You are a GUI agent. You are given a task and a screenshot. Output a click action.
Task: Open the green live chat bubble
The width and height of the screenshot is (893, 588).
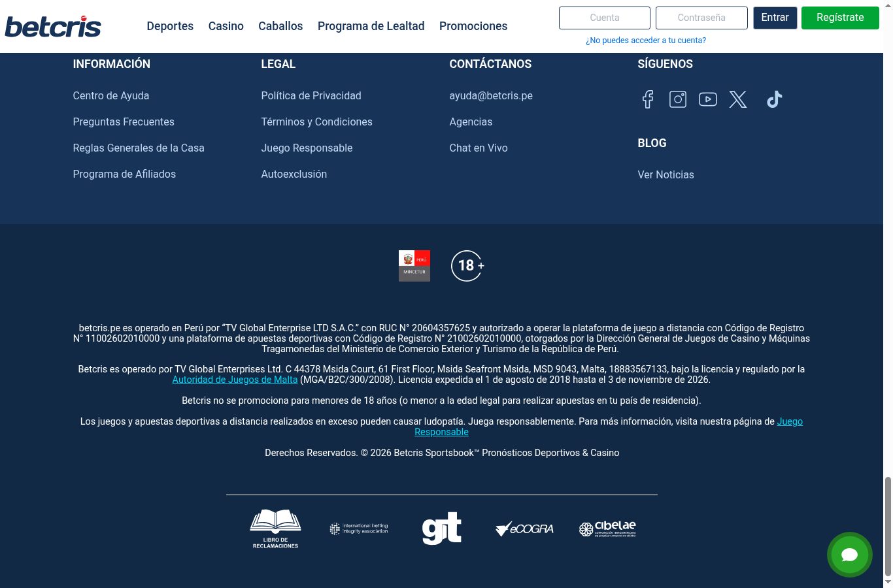pyautogui.click(x=850, y=555)
